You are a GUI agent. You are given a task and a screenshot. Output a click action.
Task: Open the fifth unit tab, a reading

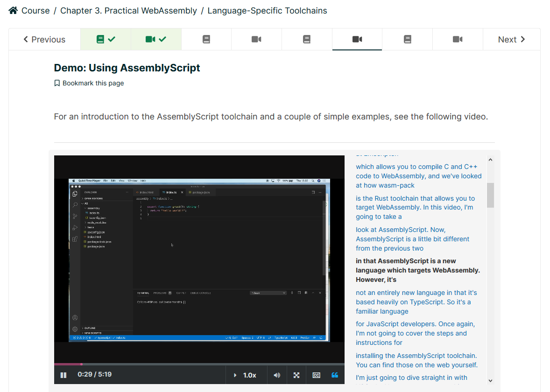click(307, 39)
